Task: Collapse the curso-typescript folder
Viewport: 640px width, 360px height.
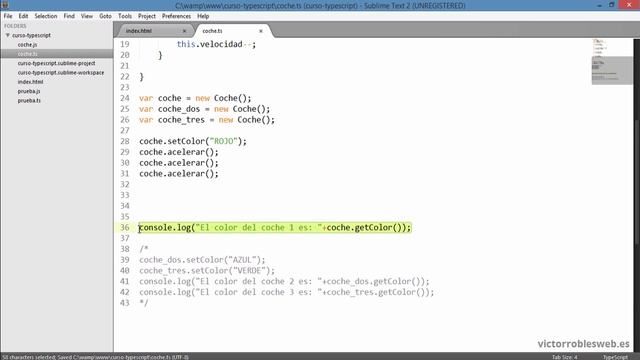Action: point(8,36)
